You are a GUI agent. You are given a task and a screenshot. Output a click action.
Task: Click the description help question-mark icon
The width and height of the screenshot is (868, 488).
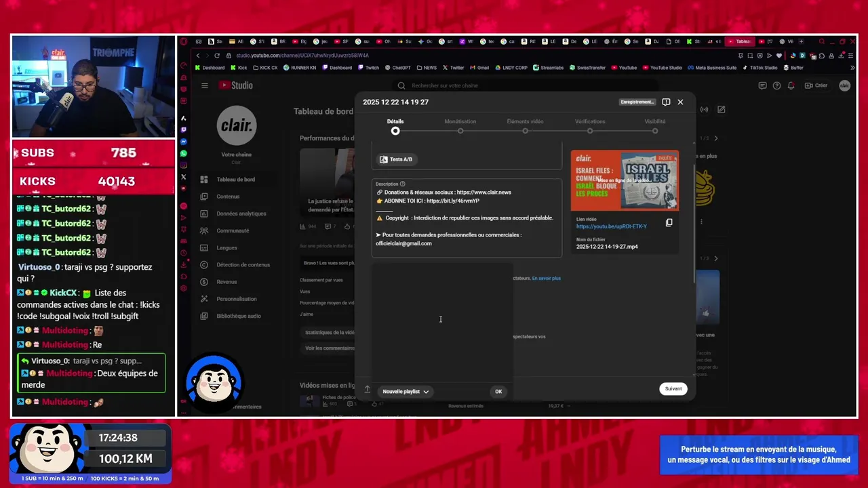pyautogui.click(x=402, y=184)
